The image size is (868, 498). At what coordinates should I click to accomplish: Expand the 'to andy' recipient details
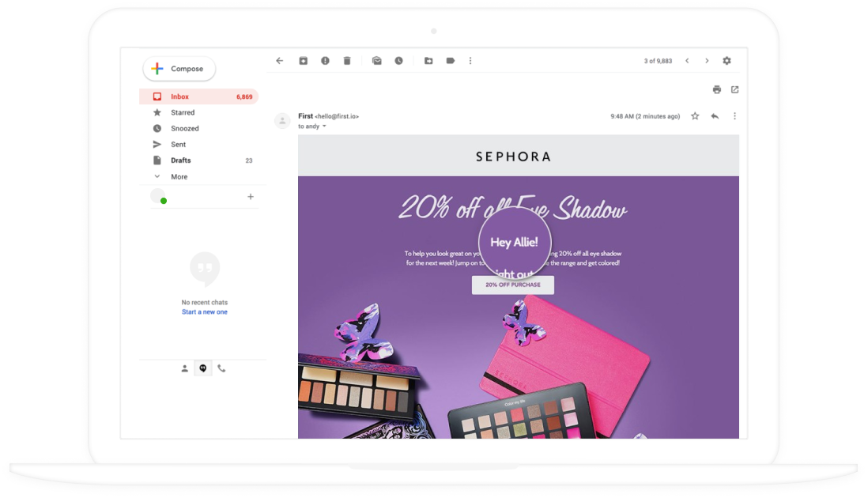[324, 126]
